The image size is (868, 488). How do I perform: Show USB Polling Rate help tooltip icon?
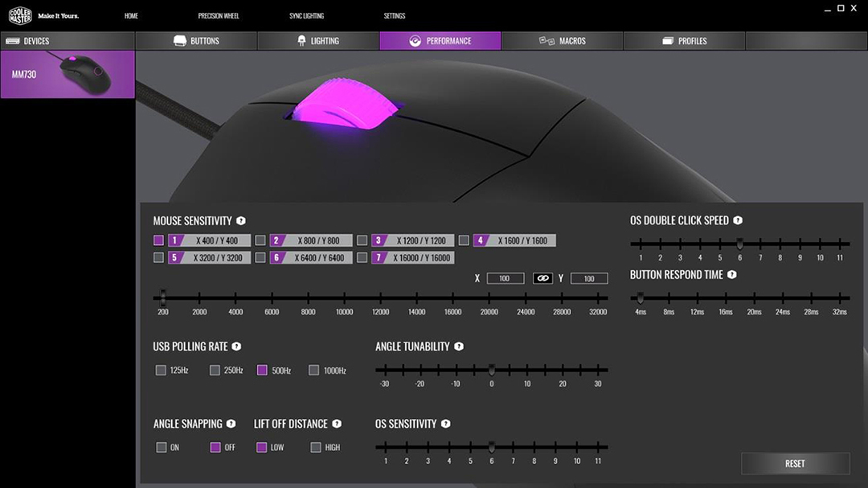(x=236, y=347)
